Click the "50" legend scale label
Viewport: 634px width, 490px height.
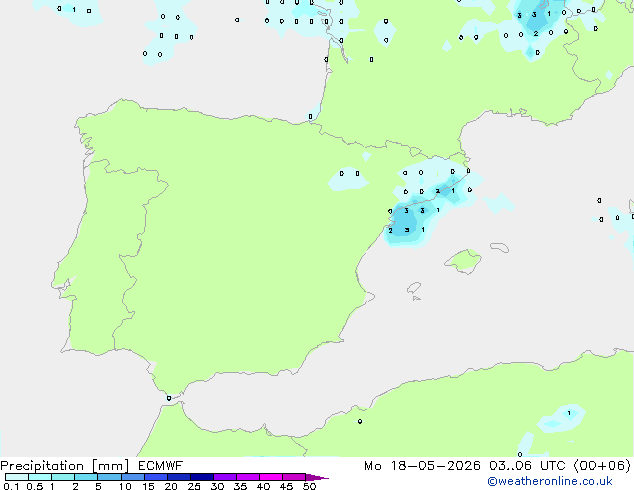click(309, 486)
